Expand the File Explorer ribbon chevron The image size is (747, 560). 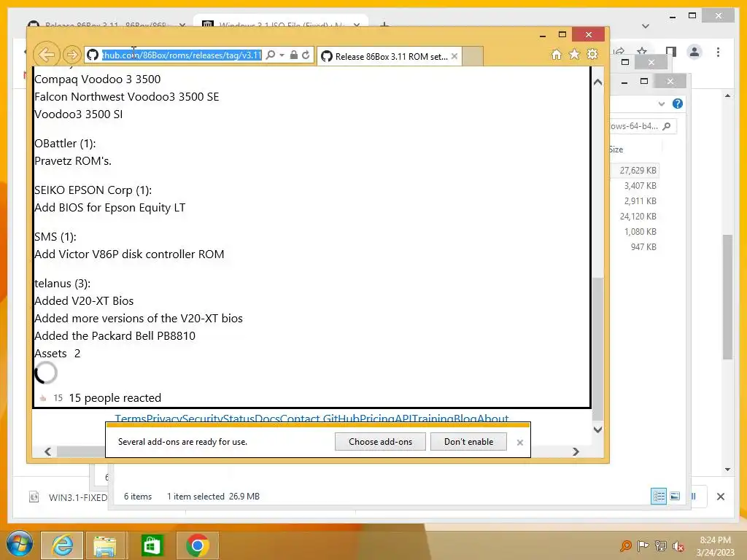[x=661, y=104]
